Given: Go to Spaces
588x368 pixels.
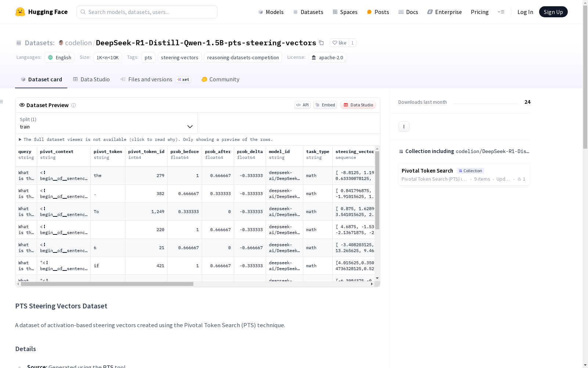Looking at the screenshot, I should pos(345,12).
